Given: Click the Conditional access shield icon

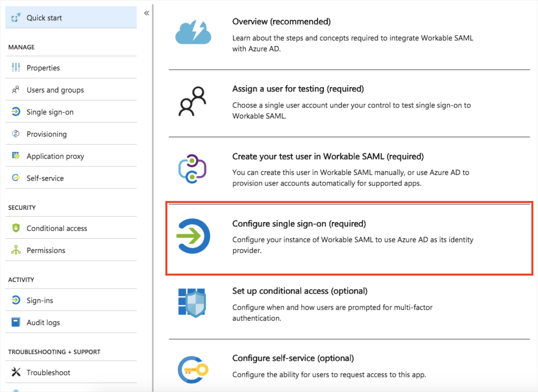Looking at the screenshot, I should tap(16, 228).
